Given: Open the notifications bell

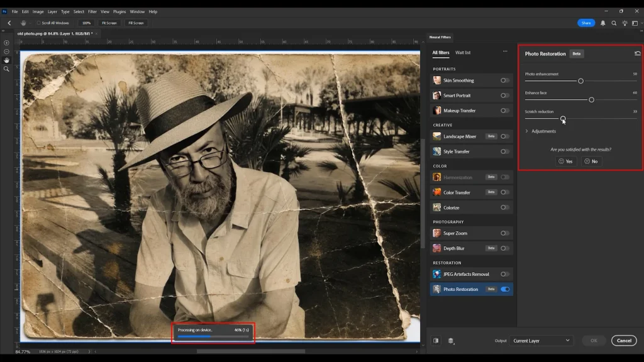Looking at the screenshot, I should (x=603, y=23).
